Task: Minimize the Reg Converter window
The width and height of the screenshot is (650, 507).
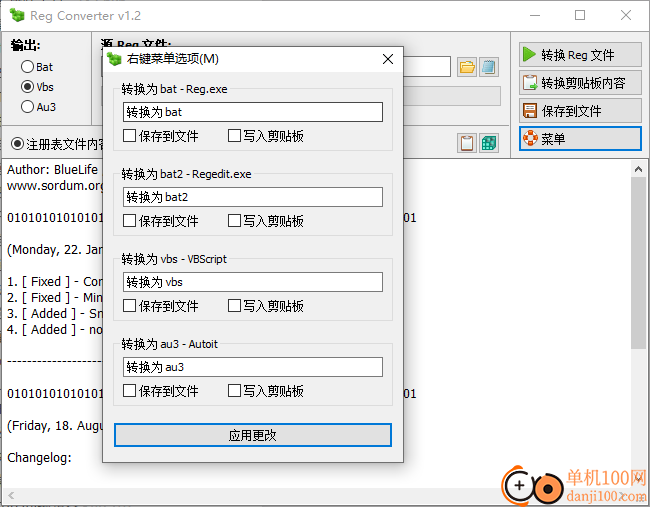Action: click(535, 15)
